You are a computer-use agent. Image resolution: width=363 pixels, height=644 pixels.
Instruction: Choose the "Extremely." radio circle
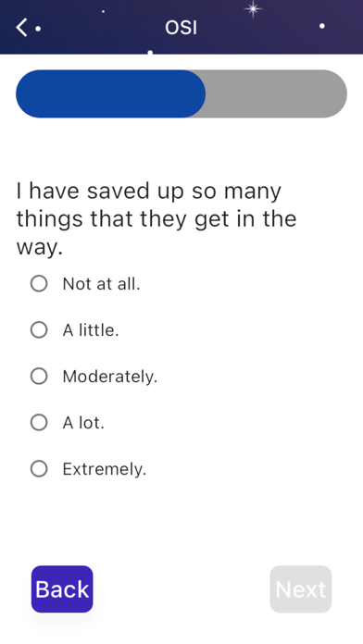point(39,468)
